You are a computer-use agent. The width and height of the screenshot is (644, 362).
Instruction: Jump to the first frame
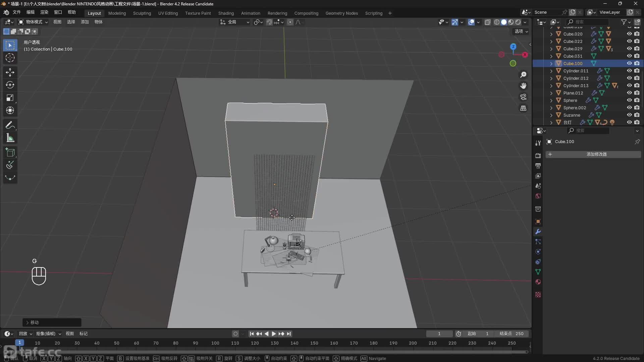[x=252, y=334]
